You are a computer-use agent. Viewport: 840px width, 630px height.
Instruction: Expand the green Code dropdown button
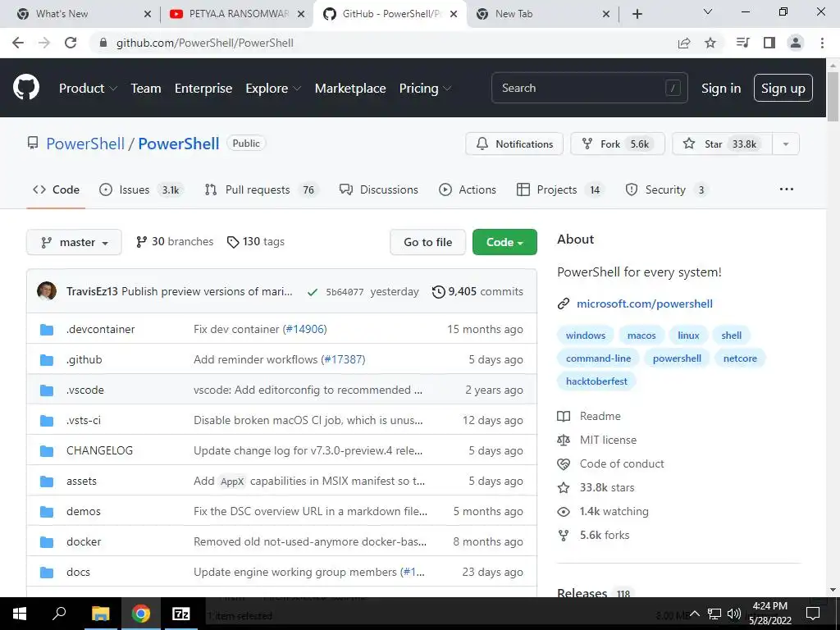click(504, 242)
